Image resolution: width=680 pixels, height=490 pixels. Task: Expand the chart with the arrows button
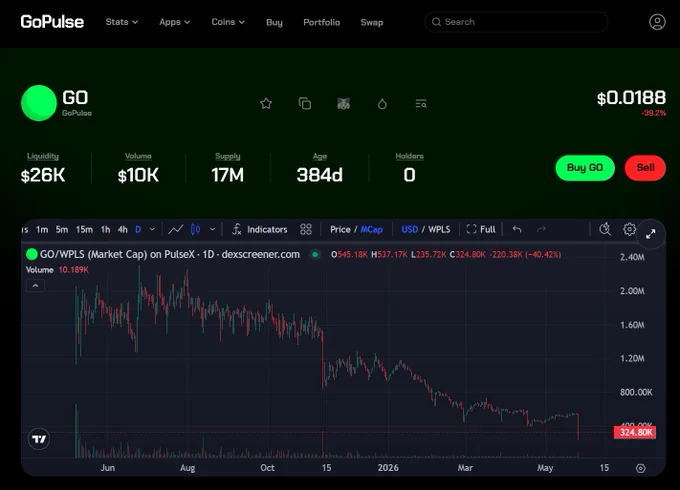pyautogui.click(x=651, y=234)
